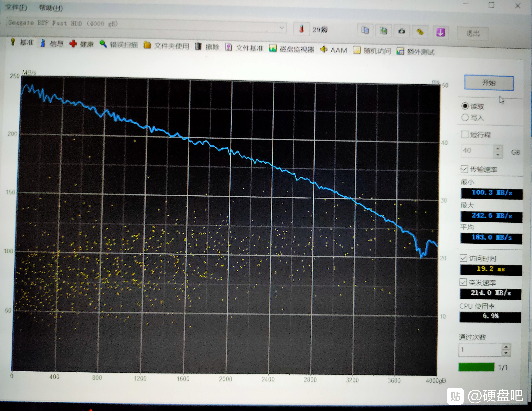This screenshot has height=411, width=532.
Task: Click the camera save screenshot icon
Action: 402,31
